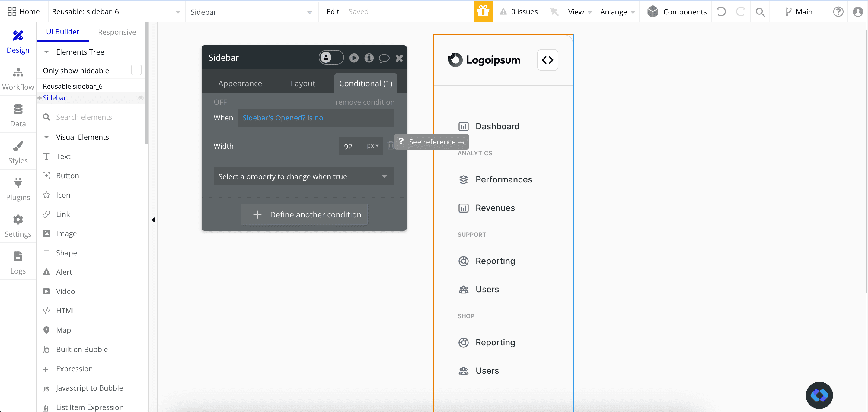The image size is (868, 412).
Task: Delete the Width property with the trash icon
Action: click(390, 145)
